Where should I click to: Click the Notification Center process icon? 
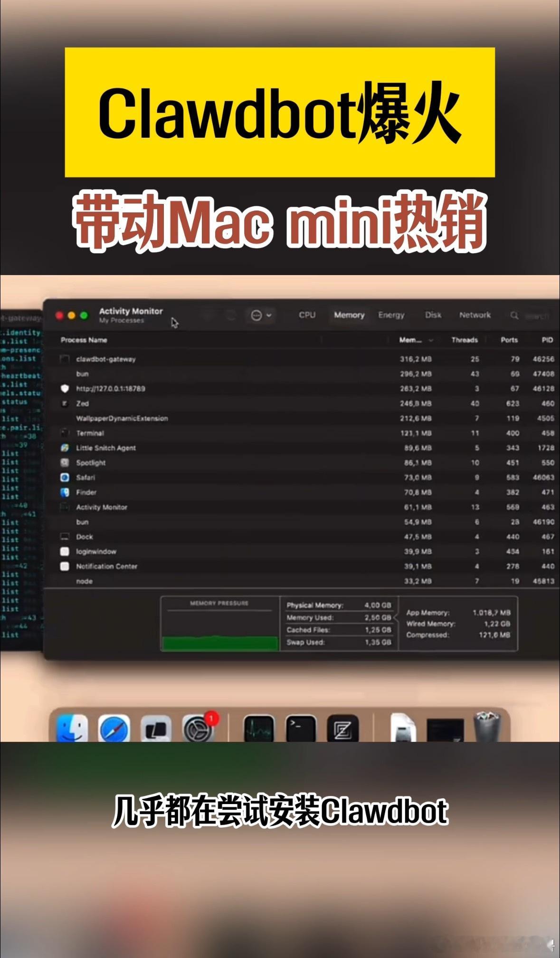click(x=65, y=566)
